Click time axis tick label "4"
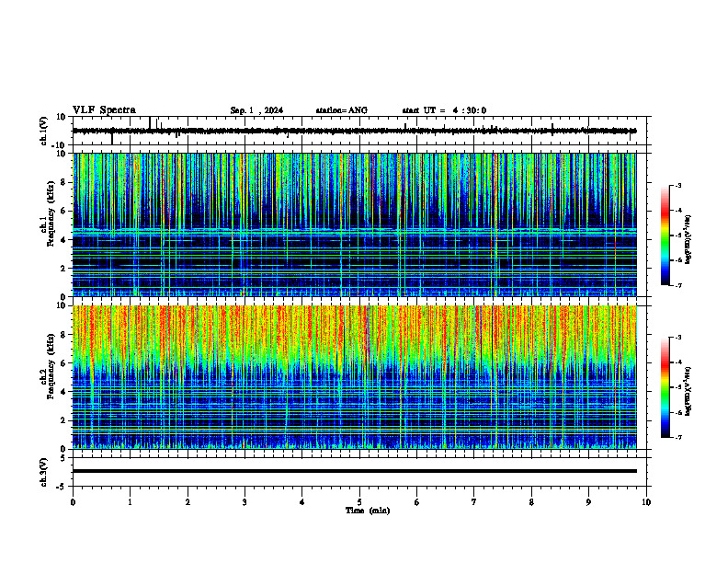This screenshot has height=563, width=728. coord(302,502)
